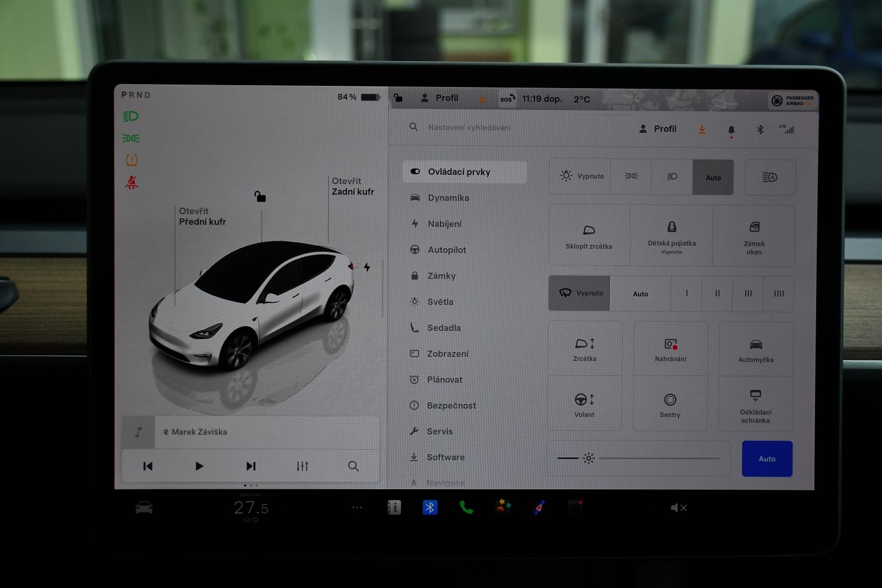882x588 pixels.
Task: Open the Autopilot settings section
Action: (446, 250)
